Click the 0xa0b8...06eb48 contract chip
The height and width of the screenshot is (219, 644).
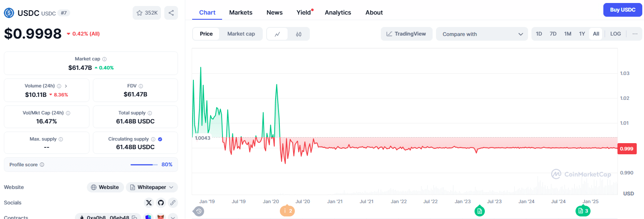(x=108, y=217)
